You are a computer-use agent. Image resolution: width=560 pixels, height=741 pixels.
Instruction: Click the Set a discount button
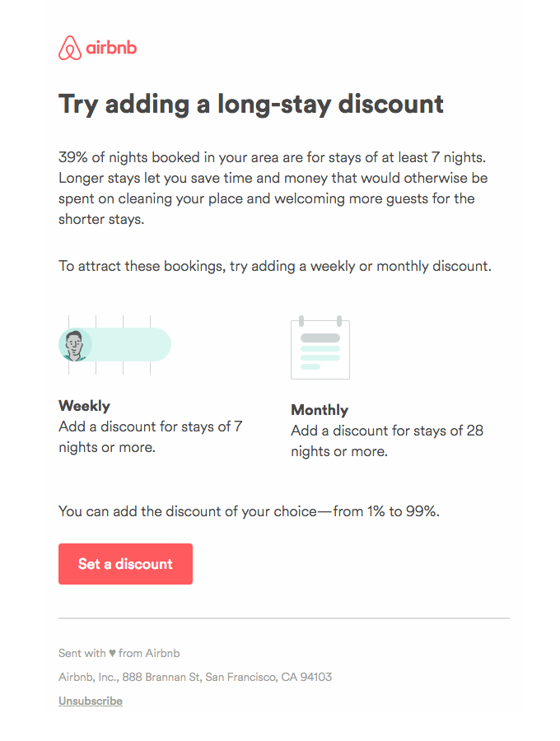[x=126, y=564]
